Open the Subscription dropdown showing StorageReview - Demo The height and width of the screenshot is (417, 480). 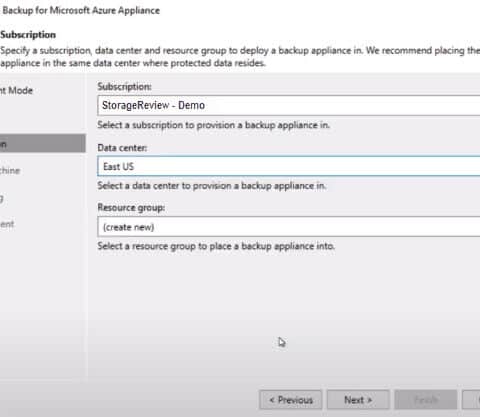click(289, 105)
